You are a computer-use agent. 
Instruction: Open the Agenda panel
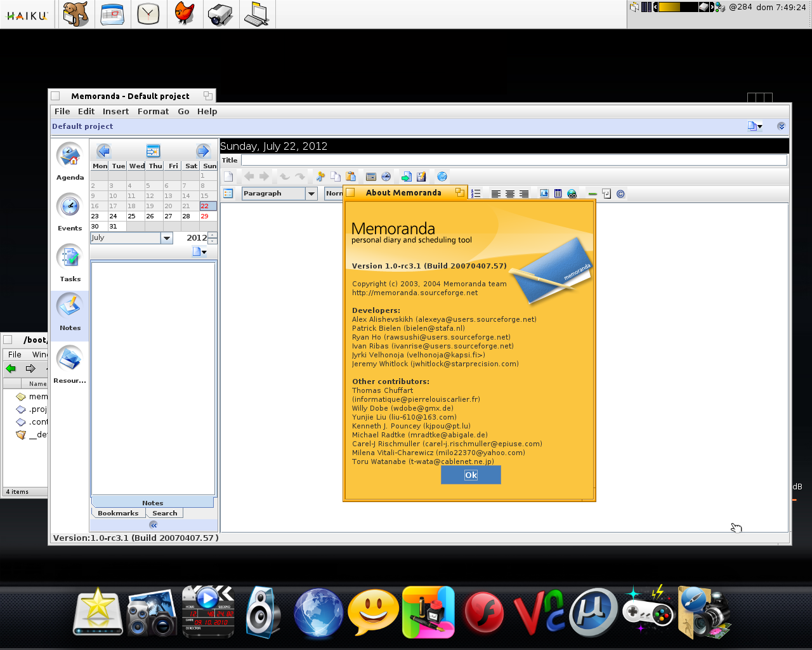point(70,162)
